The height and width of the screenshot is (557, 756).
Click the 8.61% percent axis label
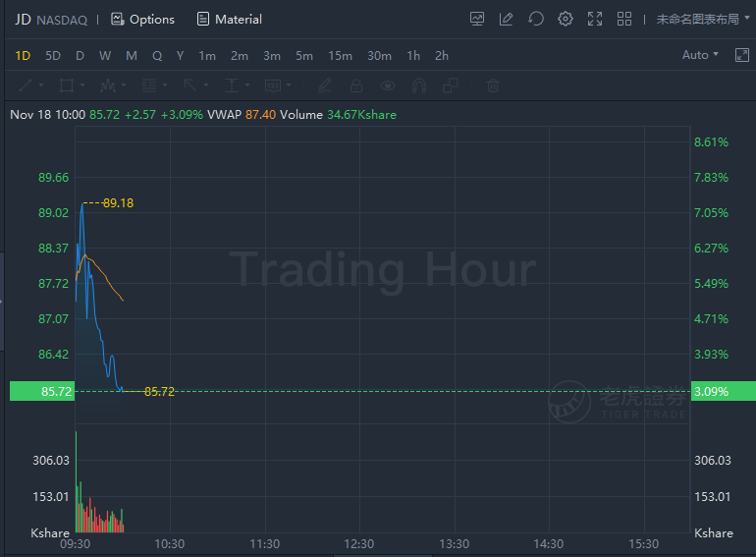(x=711, y=142)
